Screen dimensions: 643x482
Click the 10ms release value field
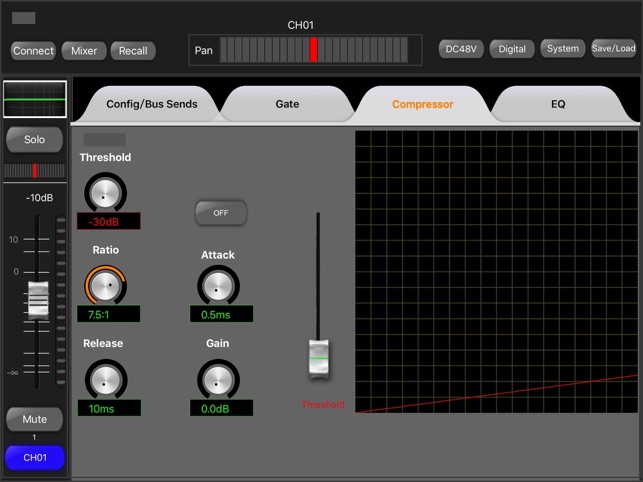tap(109, 408)
